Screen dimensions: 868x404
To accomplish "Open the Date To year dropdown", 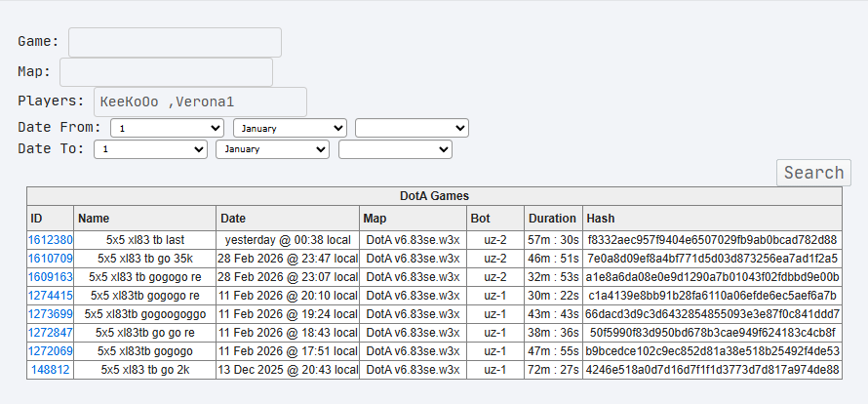I will click(x=395, y=149).
